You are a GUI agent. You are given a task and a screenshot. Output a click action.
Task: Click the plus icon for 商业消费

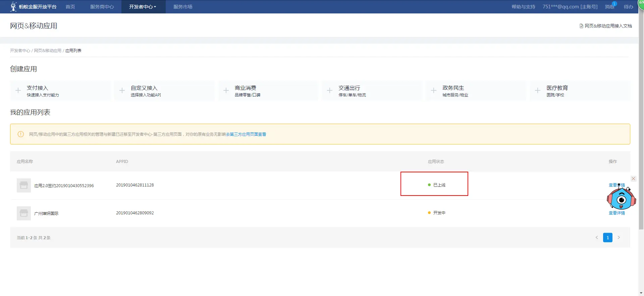226,90
